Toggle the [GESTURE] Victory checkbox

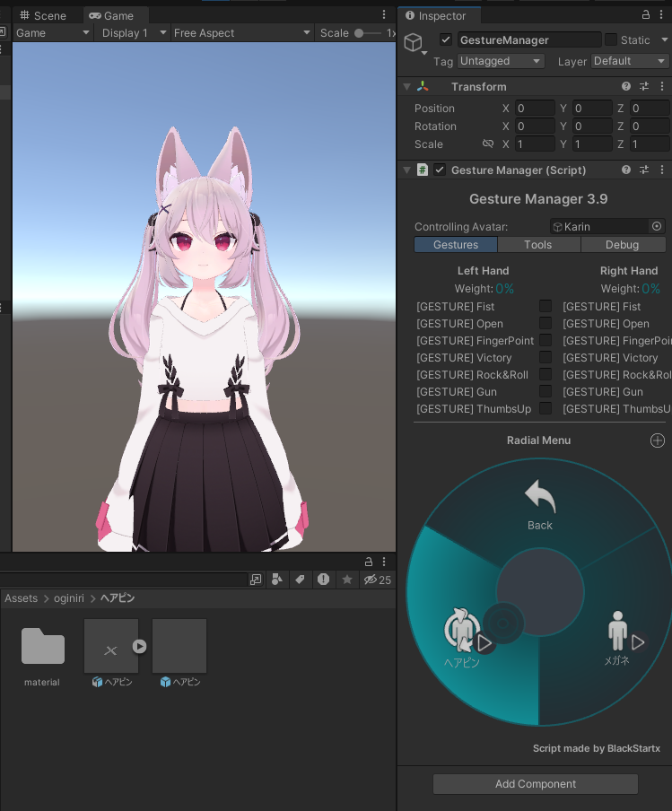545,357
